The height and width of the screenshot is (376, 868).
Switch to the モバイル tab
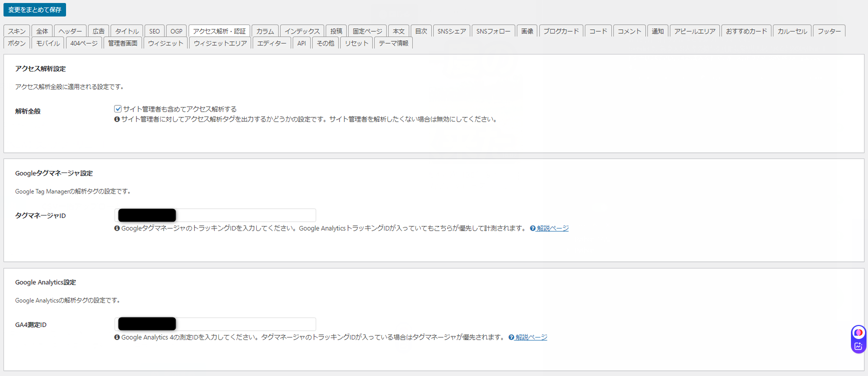[48, 43]
